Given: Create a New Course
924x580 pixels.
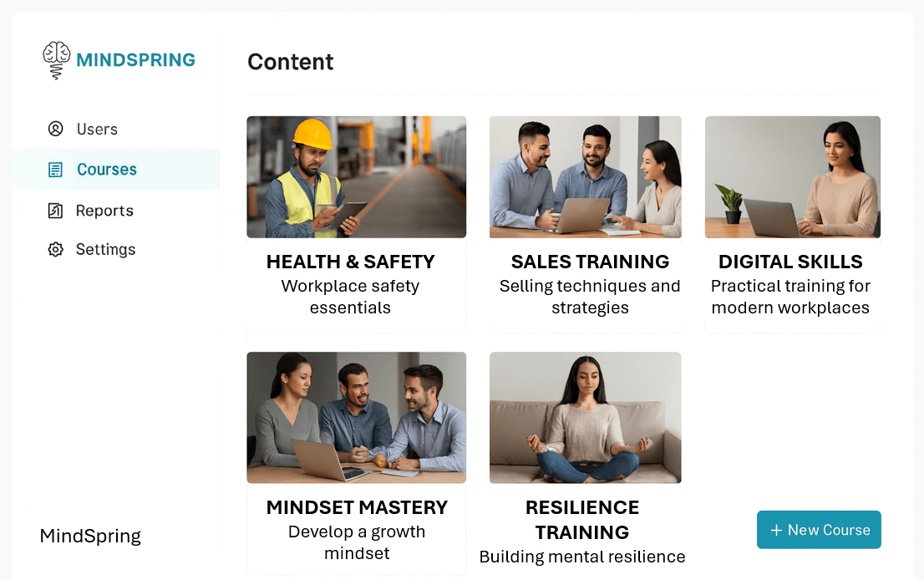Looking at the screenshot, I should [819, 530].
